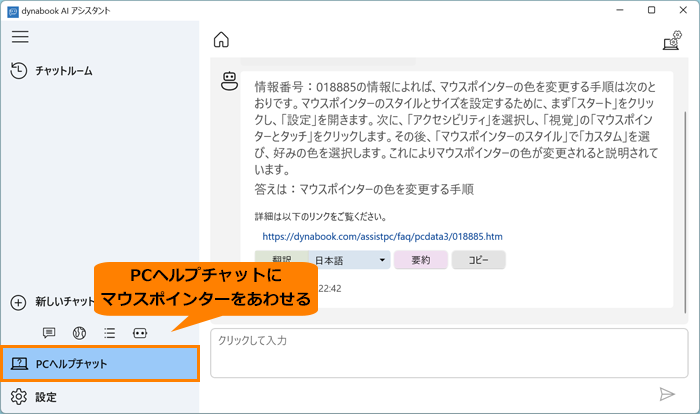Click the dynabook AI アシスタント title bar icon
The width and height of the screenshot is (700, 414).
13,11
